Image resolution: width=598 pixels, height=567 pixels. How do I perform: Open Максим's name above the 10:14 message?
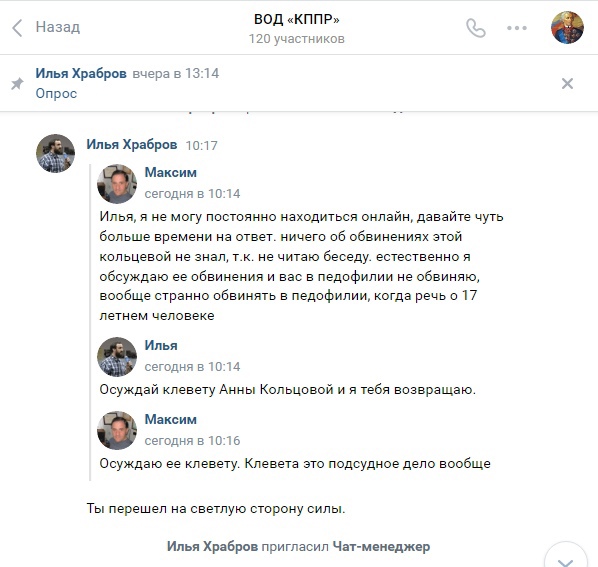pyautogui.click(x=170, y=172)
